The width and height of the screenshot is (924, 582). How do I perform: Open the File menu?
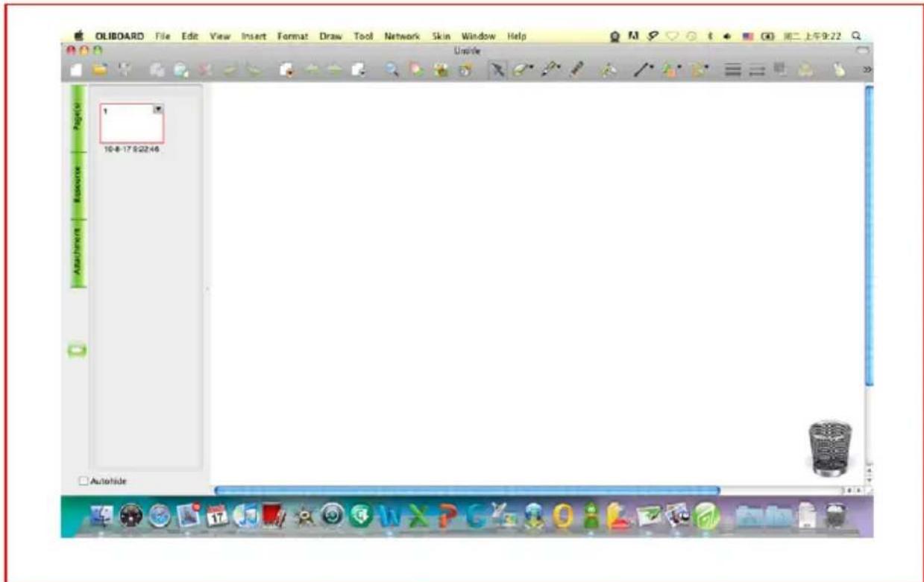163,36
